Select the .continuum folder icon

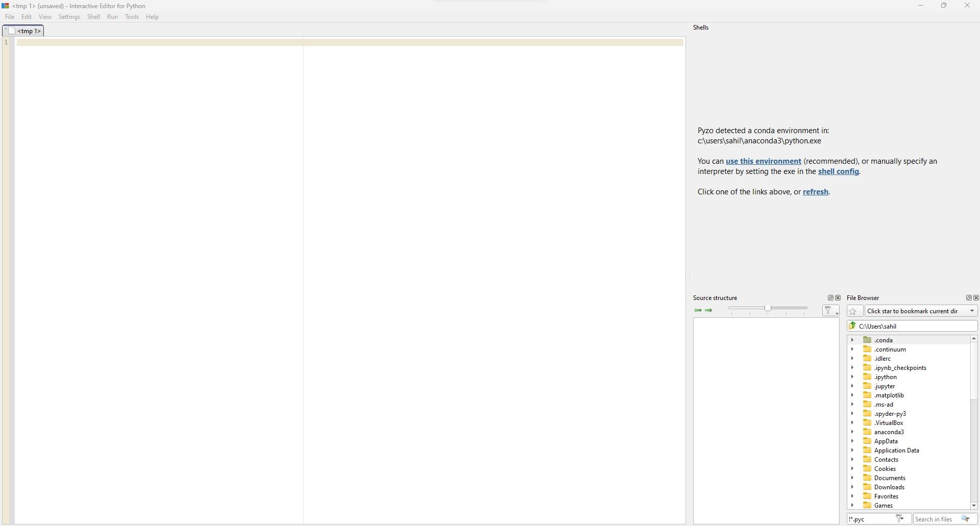[867, 349]
